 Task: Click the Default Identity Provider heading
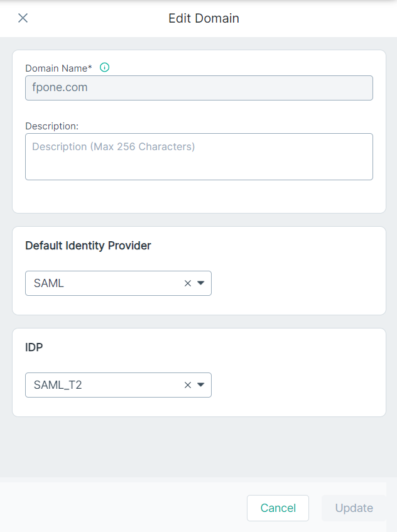point(88,246)
